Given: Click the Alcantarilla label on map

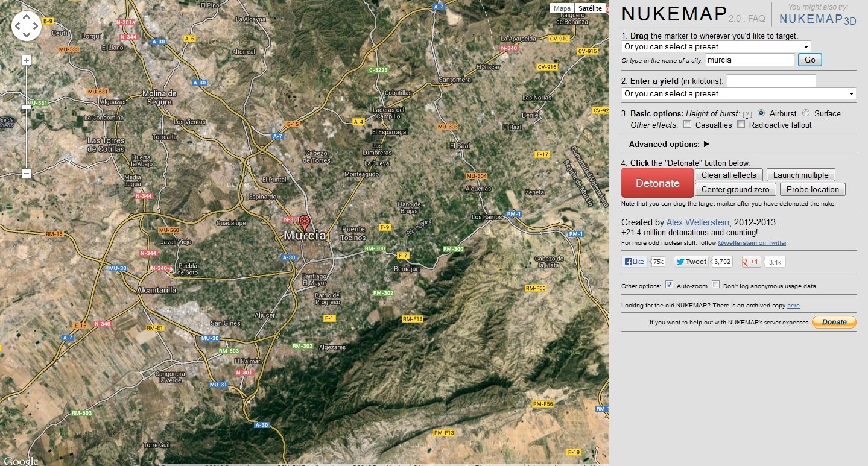Looking at the screenshot, I should [x=157, y=289].
